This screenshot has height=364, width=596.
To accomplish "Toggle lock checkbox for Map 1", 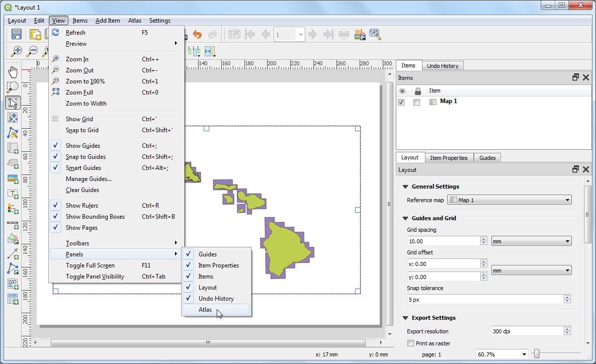I will coord(416,102).
